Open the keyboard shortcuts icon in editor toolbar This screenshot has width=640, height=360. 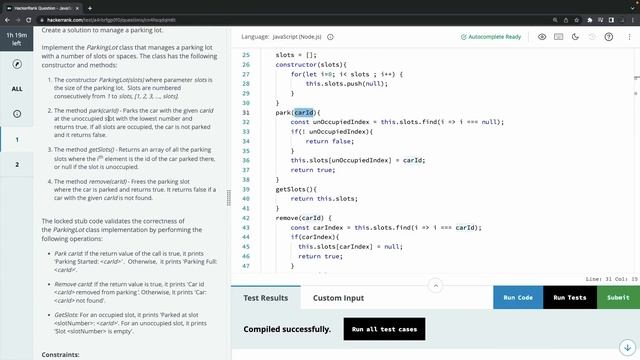[x=558, y=37]
